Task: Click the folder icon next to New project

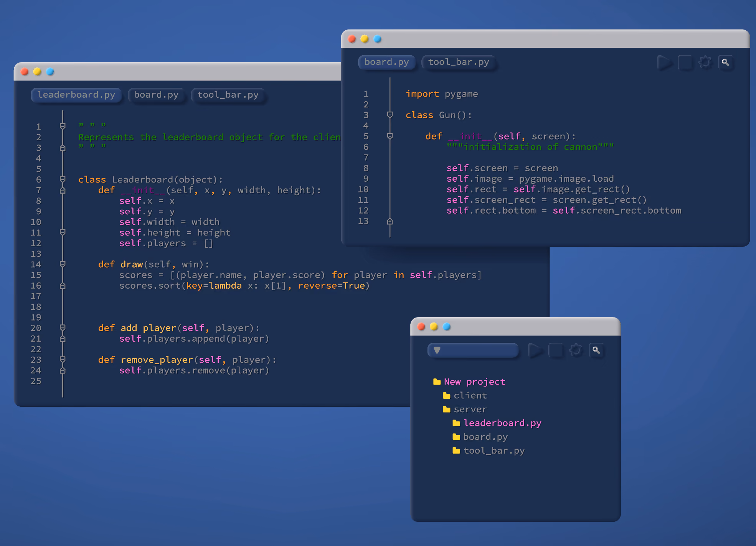Action: tap(437, 382)
